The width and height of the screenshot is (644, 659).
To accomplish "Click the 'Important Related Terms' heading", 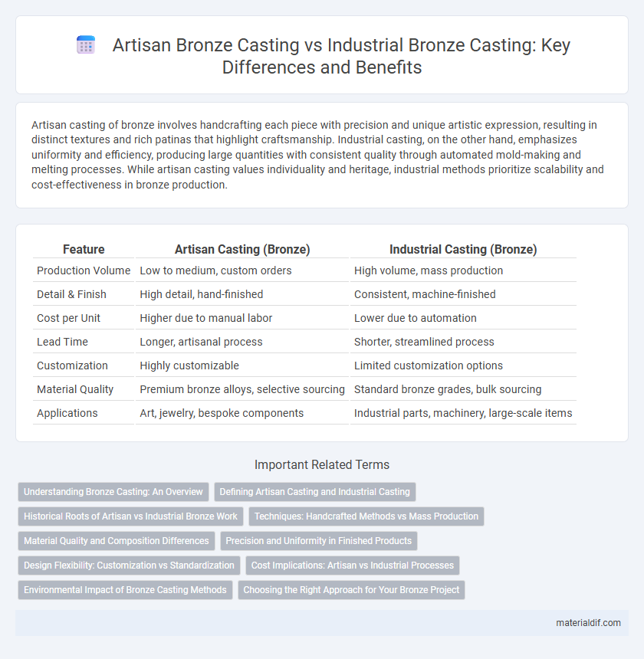I will pyautogui.click(x=322, y=464).
